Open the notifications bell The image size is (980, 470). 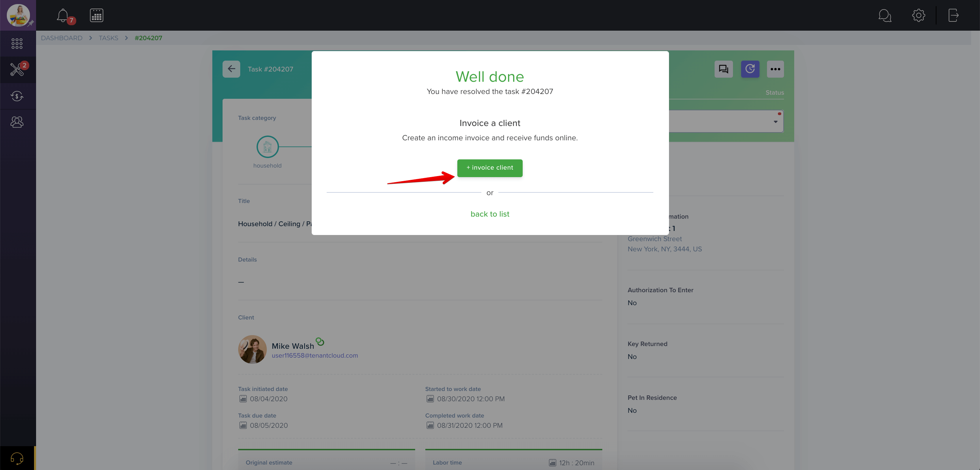click(63, 15)
